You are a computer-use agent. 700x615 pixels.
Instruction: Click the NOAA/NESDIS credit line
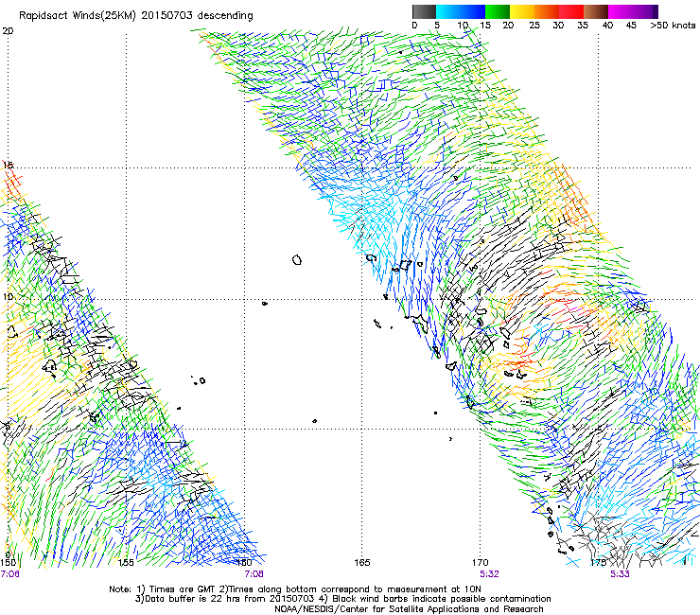coord(409,609)
